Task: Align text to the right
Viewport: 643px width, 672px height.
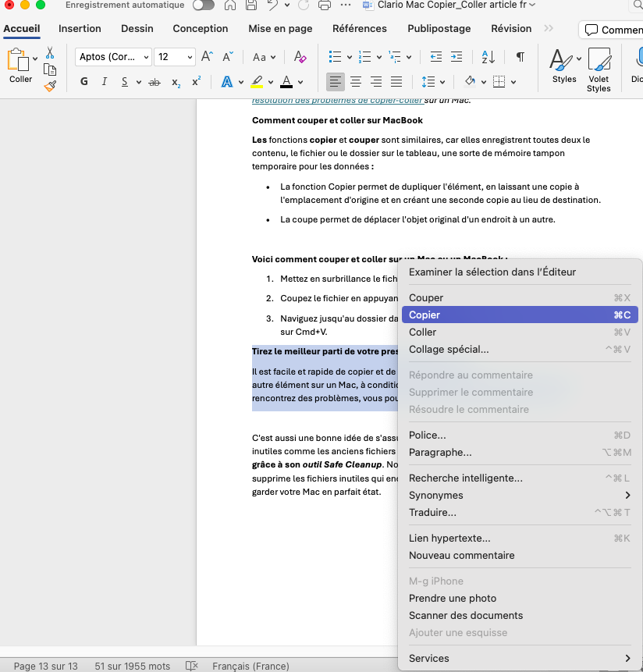Action: coord(376,81)
